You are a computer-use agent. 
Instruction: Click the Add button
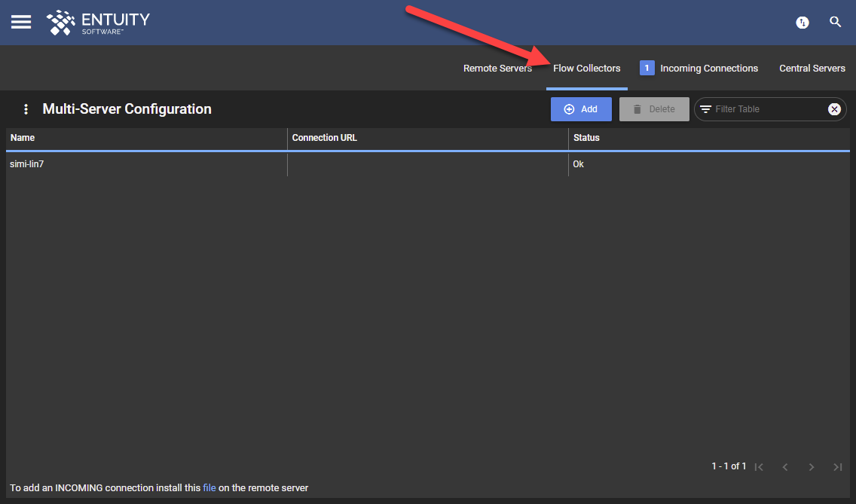pos(581,109)
